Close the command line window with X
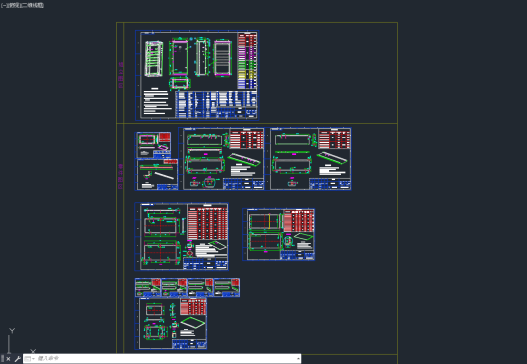 (x=8, y=359)
